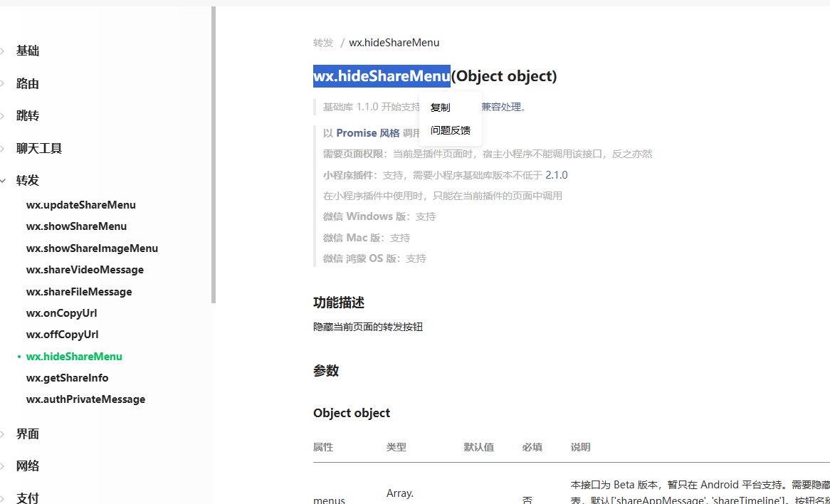
Task: Click the menus property table cell
Action: tap(330, 499)
